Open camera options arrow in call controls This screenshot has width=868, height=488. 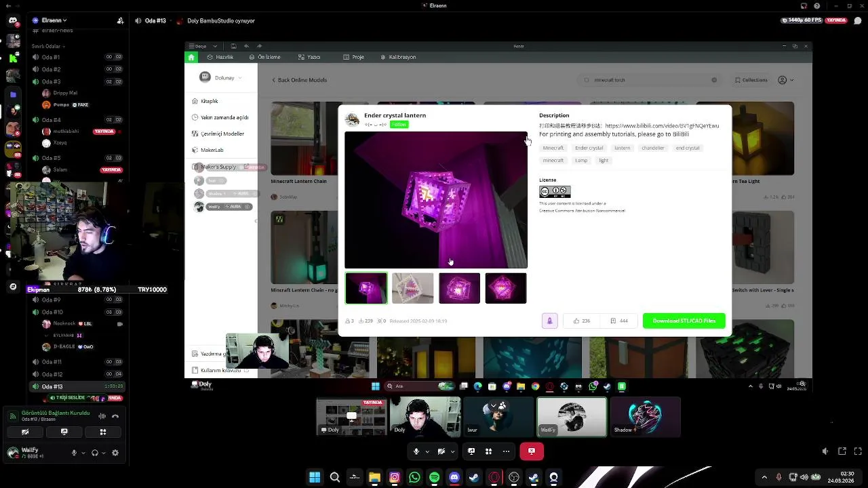(x=452, y=451)
